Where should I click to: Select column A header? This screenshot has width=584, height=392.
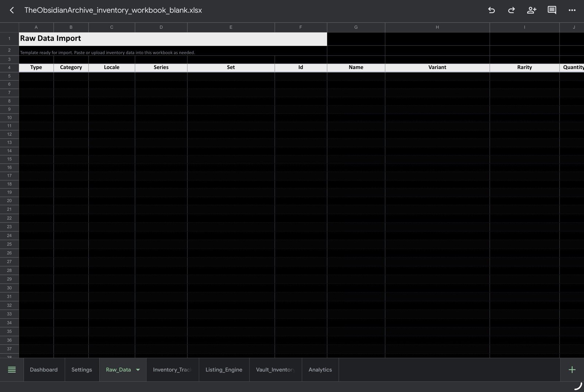36,27
